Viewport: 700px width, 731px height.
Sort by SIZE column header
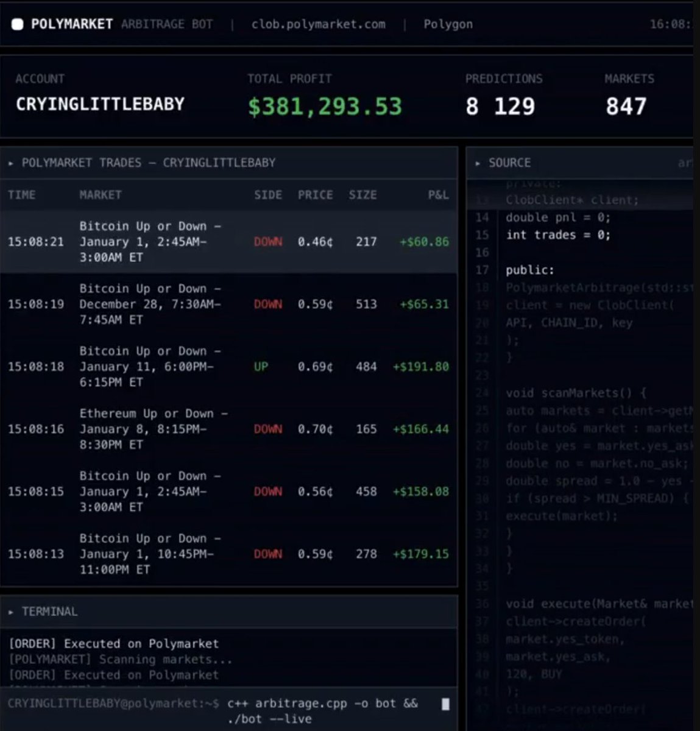click(x=362, y=195)
